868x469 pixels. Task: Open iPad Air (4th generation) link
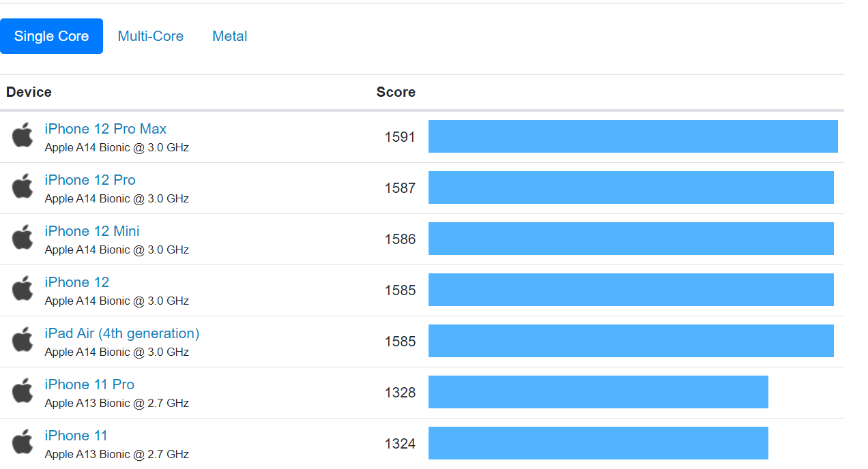tap(122, 333)
